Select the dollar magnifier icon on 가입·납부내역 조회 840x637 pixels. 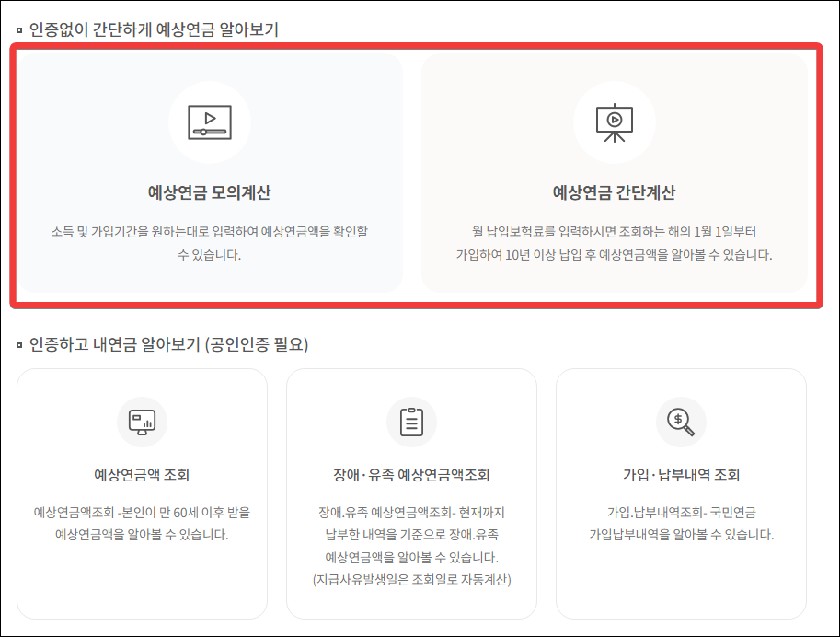[681, 422]
